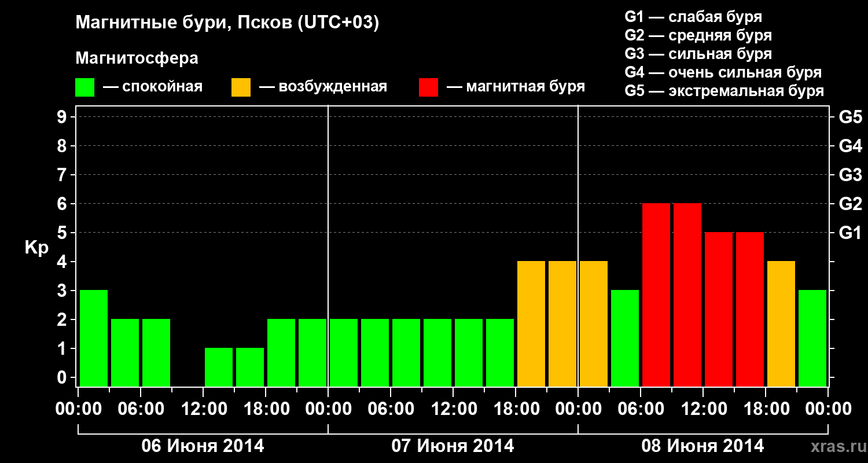This screenshot has height=463, width=868.
Task: Click the red магнитная буря legend swatch
Action: 428,87
